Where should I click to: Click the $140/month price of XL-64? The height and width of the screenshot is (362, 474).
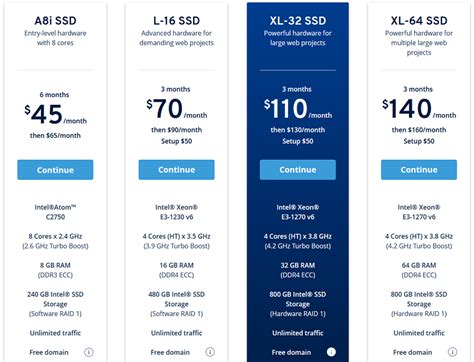pos(419,109)
